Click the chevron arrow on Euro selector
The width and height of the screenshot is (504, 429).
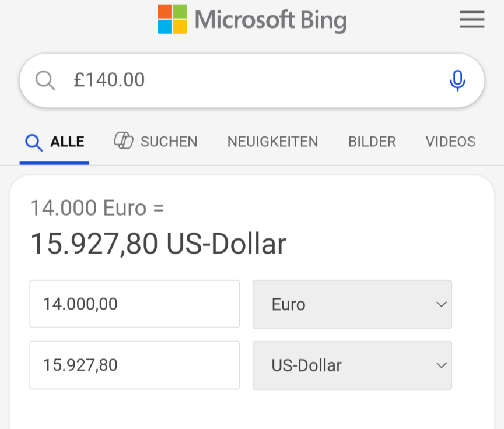pyautogui.click(x=442, y=304)
